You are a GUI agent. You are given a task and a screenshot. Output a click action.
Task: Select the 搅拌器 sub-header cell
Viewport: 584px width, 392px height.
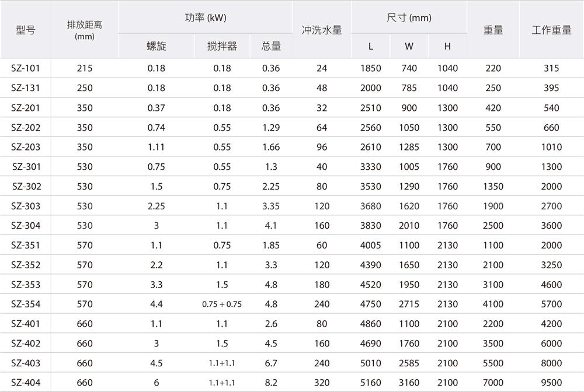pos(222,47)
